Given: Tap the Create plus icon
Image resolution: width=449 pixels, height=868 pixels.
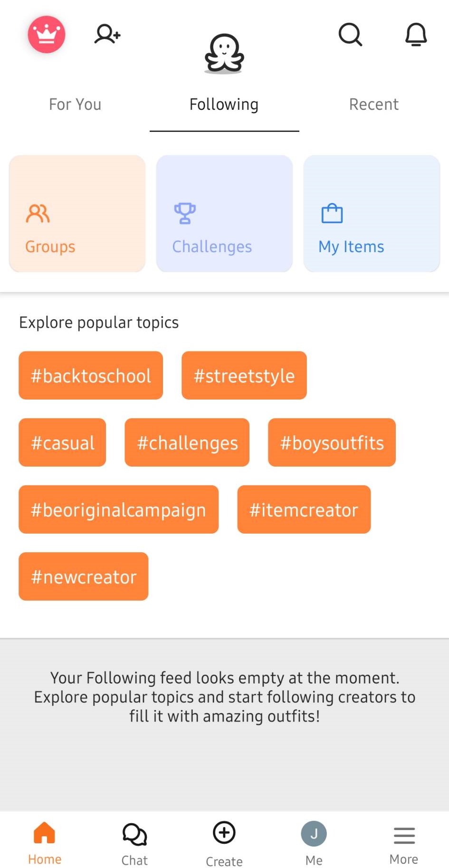Looking at the screenshot, I should (224, 834).
